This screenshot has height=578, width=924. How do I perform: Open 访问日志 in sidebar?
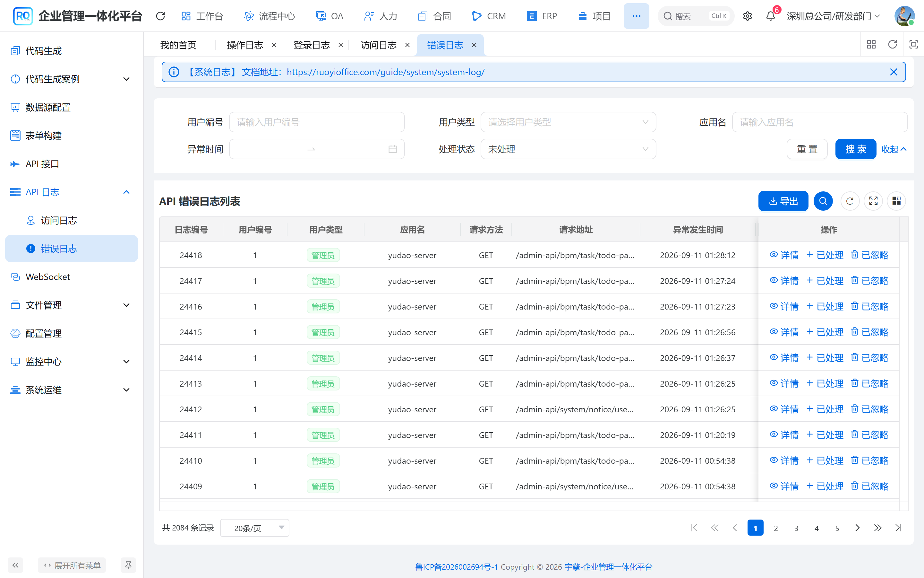72,221
